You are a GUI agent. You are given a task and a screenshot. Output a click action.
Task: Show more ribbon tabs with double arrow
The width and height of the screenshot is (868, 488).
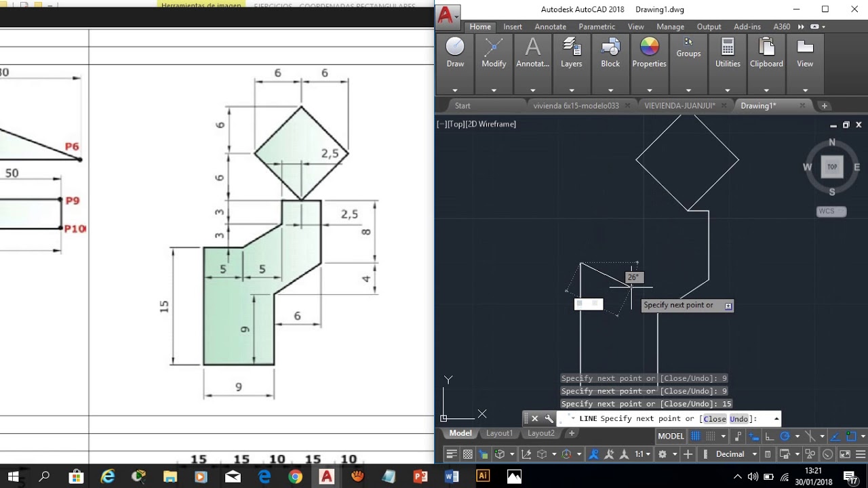point(801,26)
